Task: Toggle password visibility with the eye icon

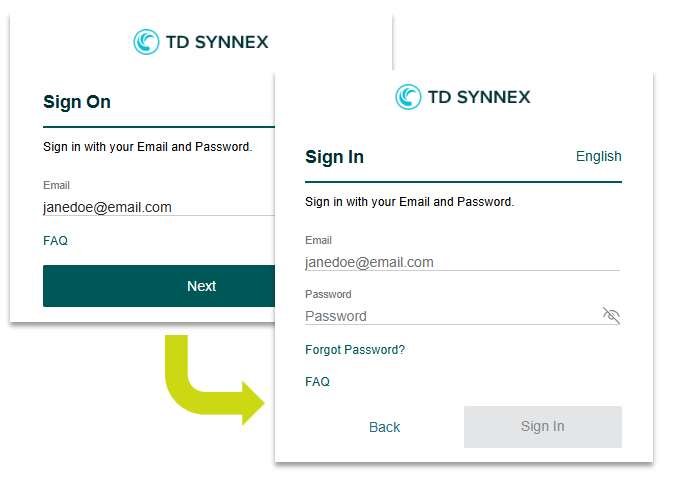Action: (611, 316)
